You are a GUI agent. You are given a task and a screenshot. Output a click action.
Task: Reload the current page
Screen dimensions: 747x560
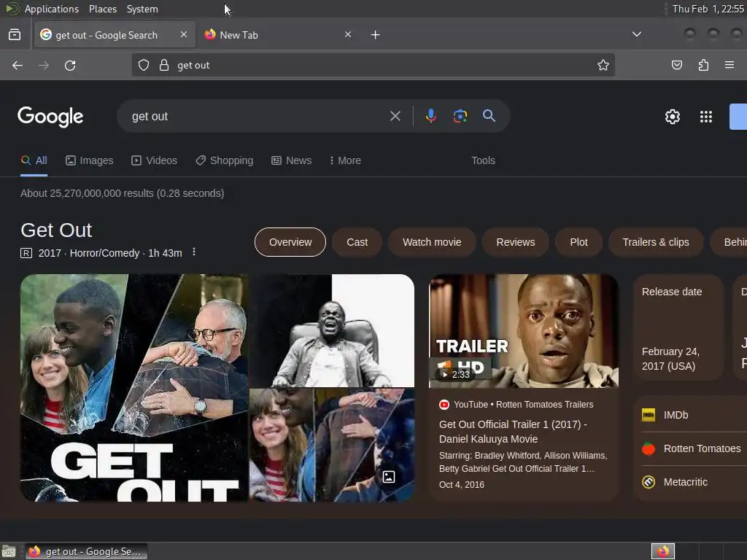point(70,65)
